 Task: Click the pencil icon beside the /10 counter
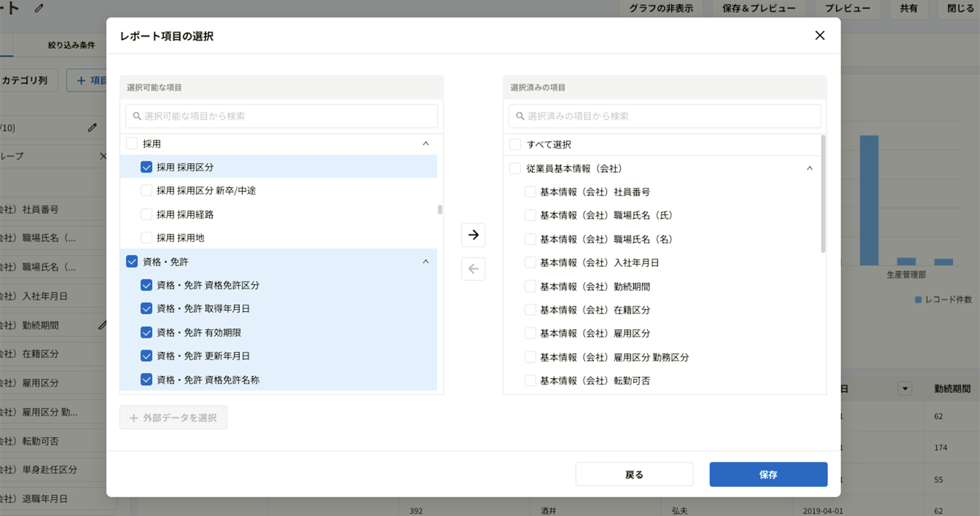(x=92, y=128)
